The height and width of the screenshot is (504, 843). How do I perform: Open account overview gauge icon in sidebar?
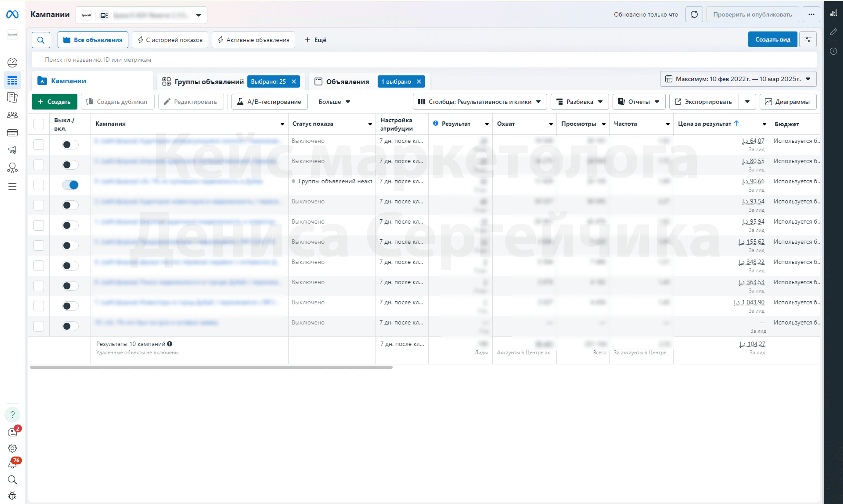12,63
